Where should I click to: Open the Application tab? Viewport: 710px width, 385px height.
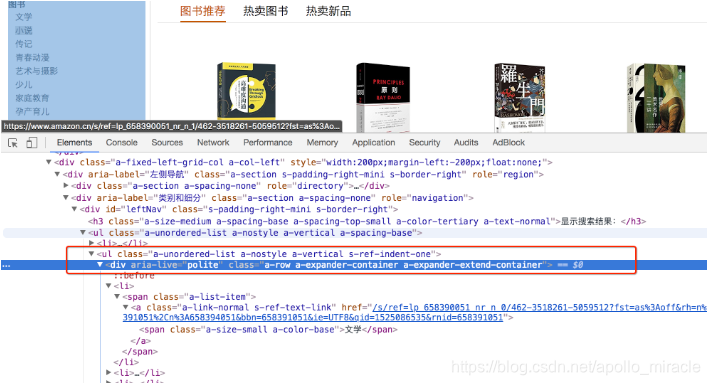point(374,143)
